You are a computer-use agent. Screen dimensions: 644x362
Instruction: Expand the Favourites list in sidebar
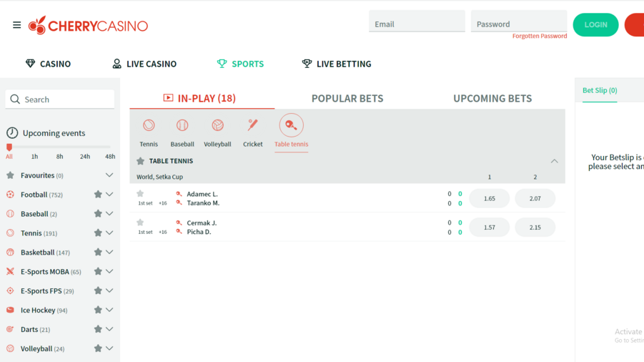[x=109, y=175]
